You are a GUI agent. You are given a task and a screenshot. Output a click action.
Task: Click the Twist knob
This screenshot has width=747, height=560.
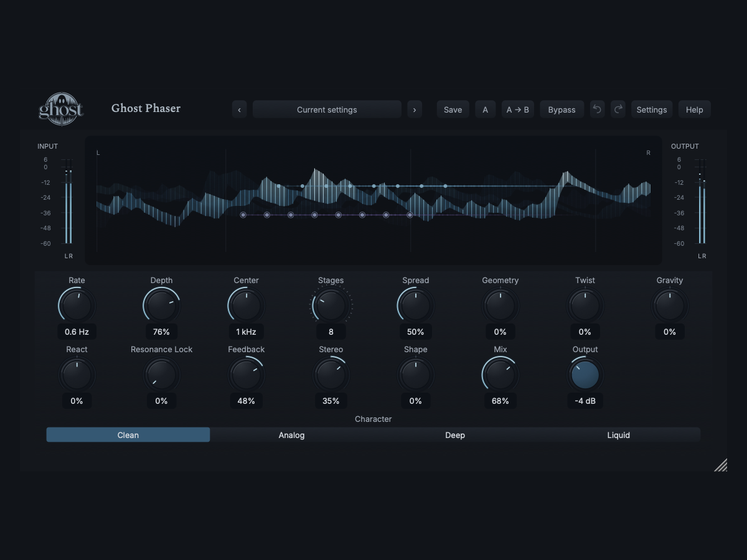[585, 306]
